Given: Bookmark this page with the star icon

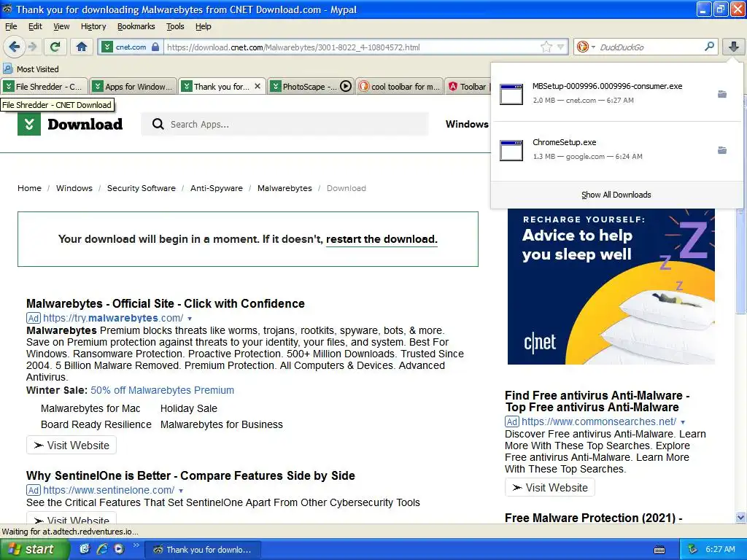Looking at the screenshot, I should (546, 47).
